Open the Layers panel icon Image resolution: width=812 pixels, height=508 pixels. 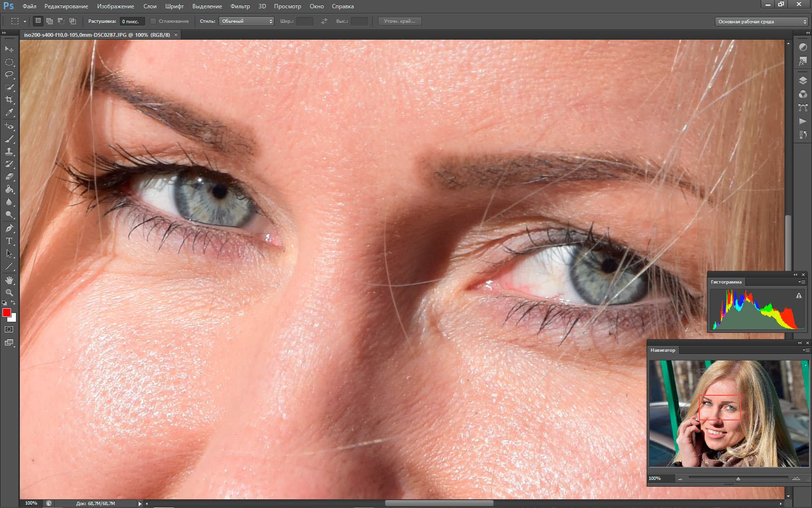click(803, 81)
